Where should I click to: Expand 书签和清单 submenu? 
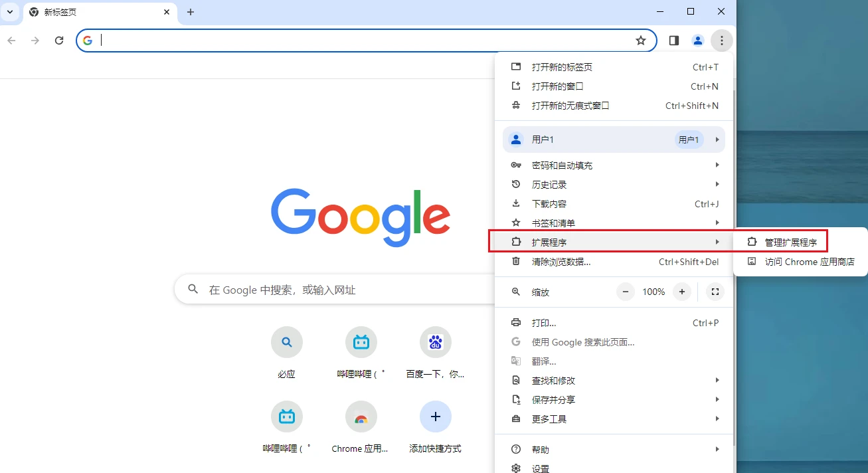coord(614,223)
